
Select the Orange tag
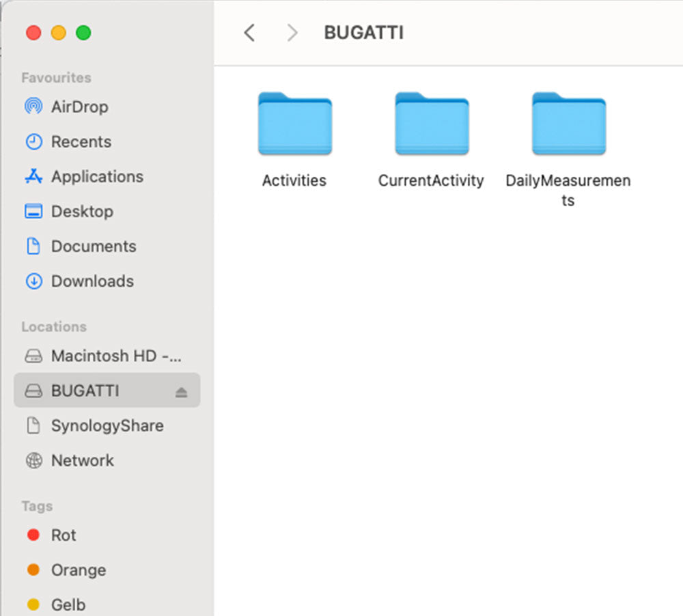tap(78, 570)
